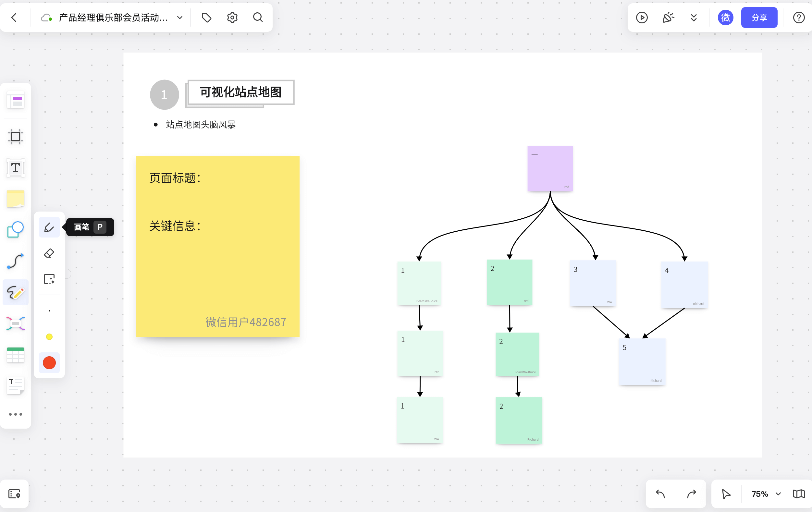Image resolution: width=812 pixels, height=512 pixels.
Task: Select blue sticky note 3 by Ww
Action: (x=593, y=283)
